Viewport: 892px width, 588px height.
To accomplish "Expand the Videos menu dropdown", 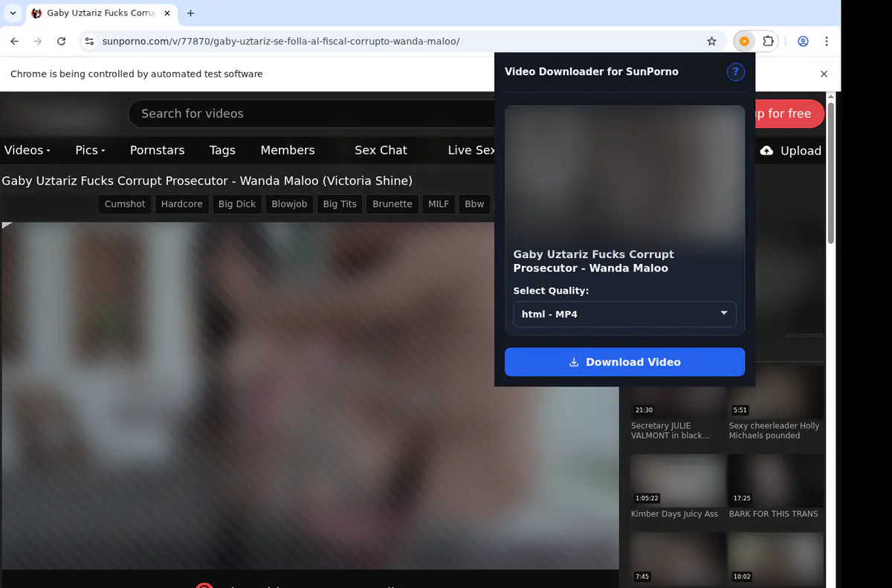I will [x=28, y=150].
